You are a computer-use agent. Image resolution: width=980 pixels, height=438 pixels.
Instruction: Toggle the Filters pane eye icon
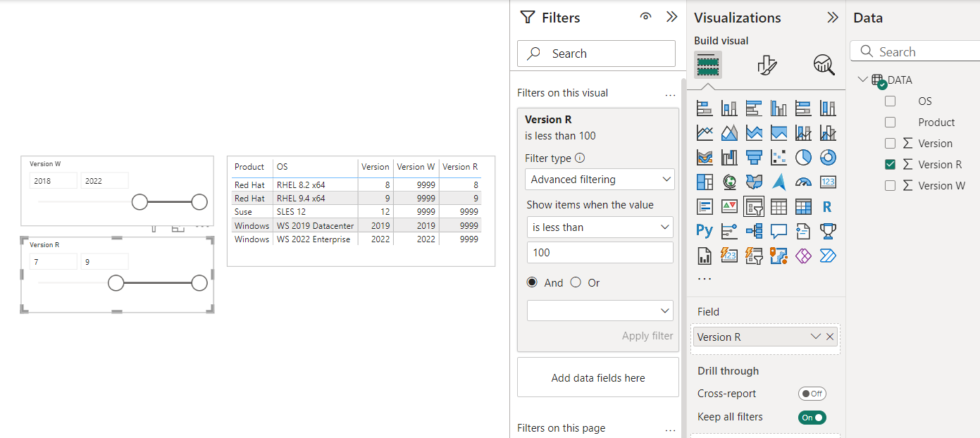coord(645,17)
